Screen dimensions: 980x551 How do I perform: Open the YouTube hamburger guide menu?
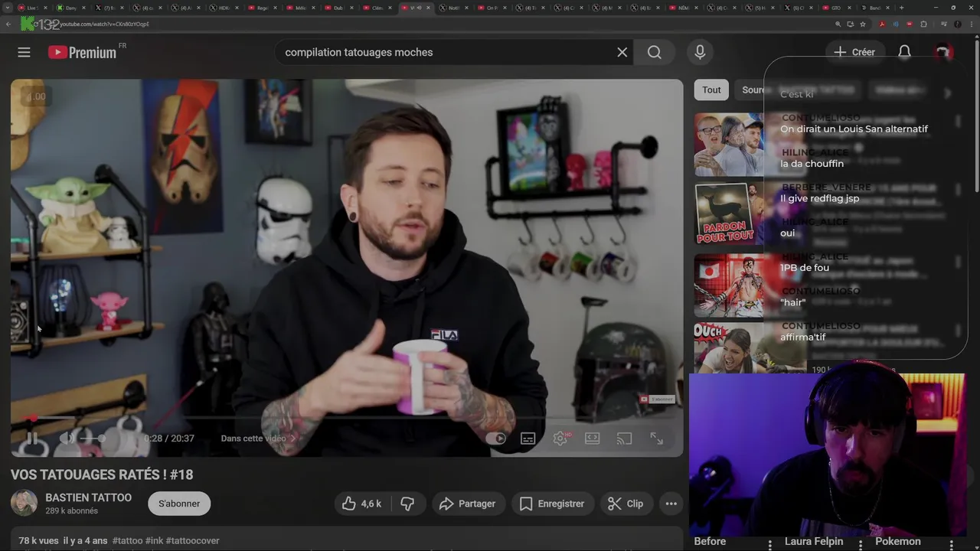pos(24,52)
